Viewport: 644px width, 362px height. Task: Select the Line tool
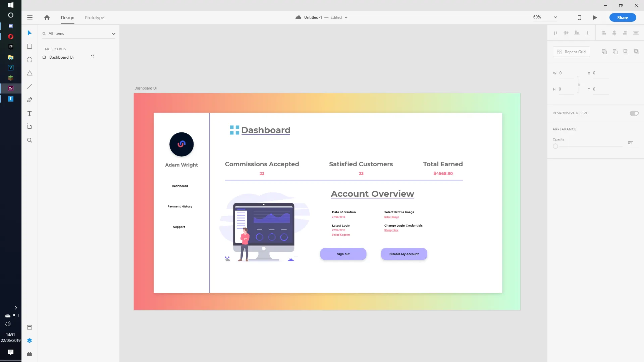coord(30,86)
